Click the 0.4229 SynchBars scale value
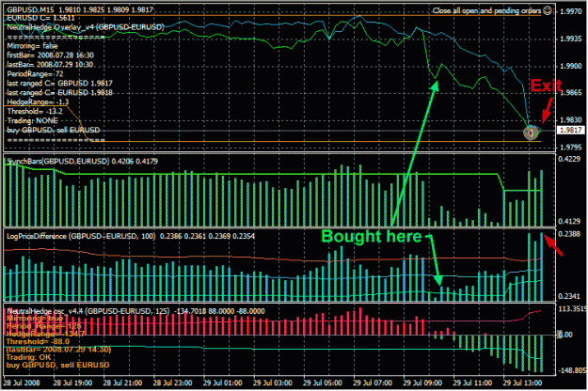Viewport: 588px width, 391px height. tap(569, 159)
